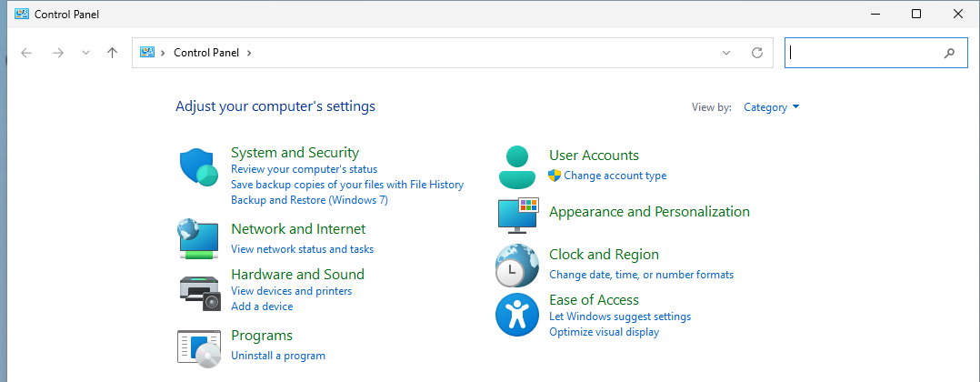Open the Clock and Region globe-clock icon
Viewport: 980px width, 382px height.
517,265
